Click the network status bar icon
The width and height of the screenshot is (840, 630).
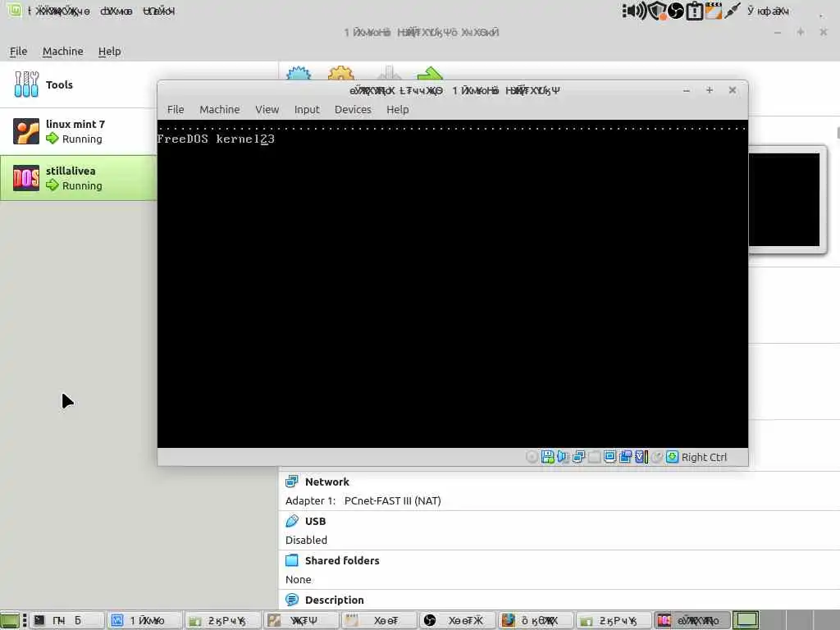point(578,457)
